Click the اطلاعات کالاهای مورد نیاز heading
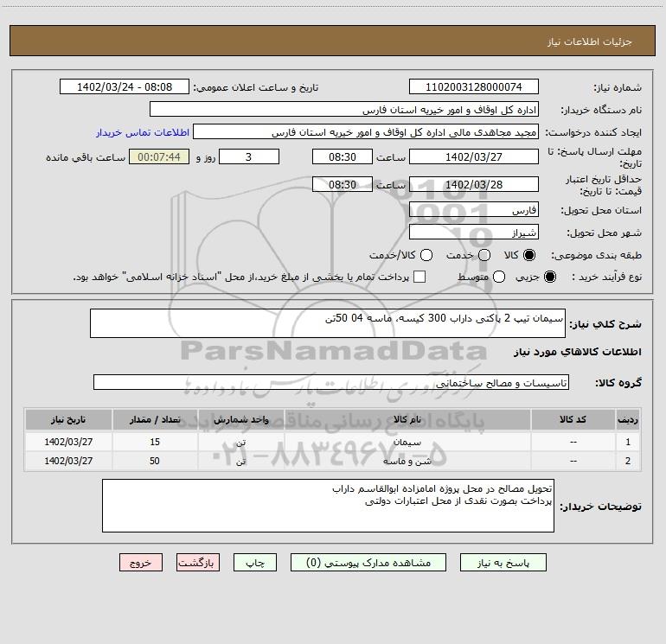Screen dimensions: 666x644 coord(577,352)
